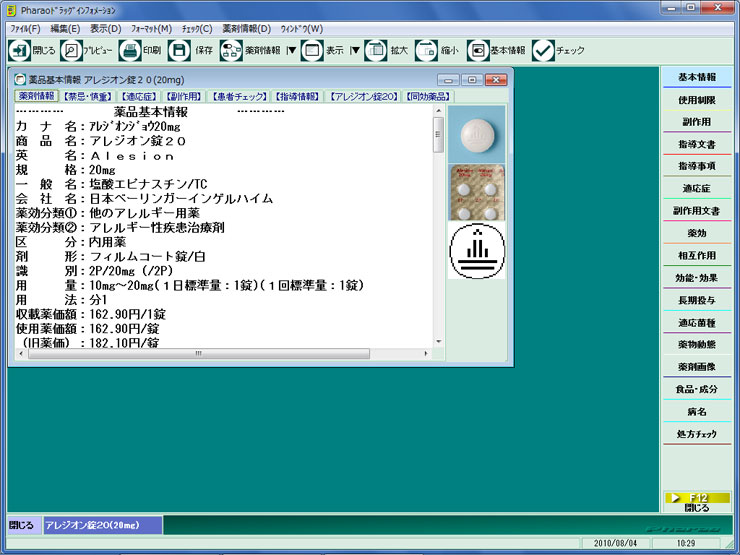Image resolution: width=740 pixels, height=555 pixels.
Task: Open the white tablet photo thumbnail
Action: click(x=476, y=135)
